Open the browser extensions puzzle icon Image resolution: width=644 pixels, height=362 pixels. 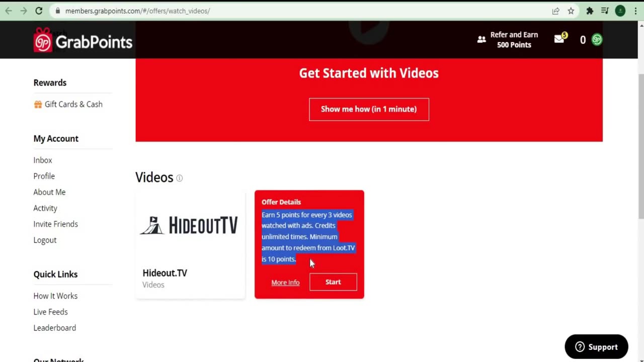coord(590,11)
